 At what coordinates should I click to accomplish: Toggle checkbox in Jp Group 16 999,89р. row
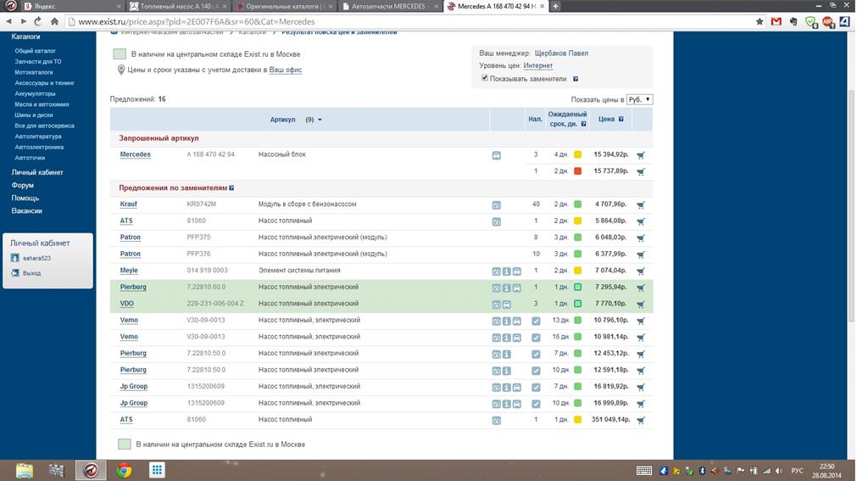[x=536, y=404]
